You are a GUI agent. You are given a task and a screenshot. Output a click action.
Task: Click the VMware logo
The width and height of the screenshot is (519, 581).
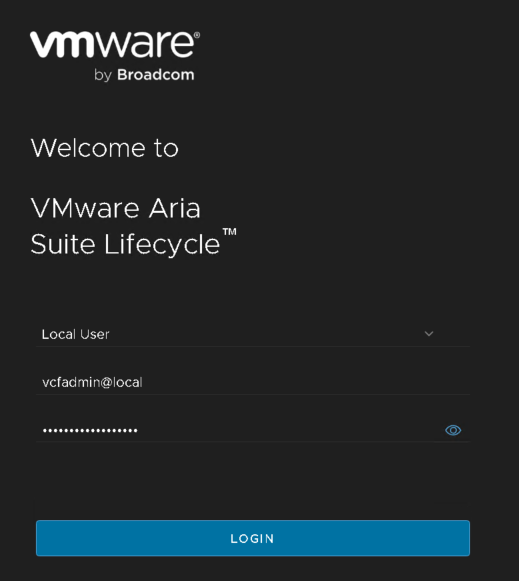(x=115, y=56)
